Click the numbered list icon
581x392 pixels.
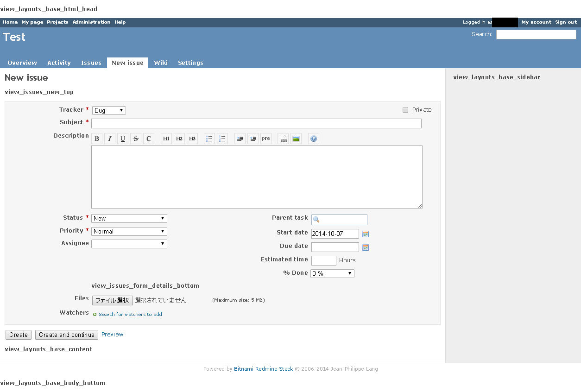point(222,138)
